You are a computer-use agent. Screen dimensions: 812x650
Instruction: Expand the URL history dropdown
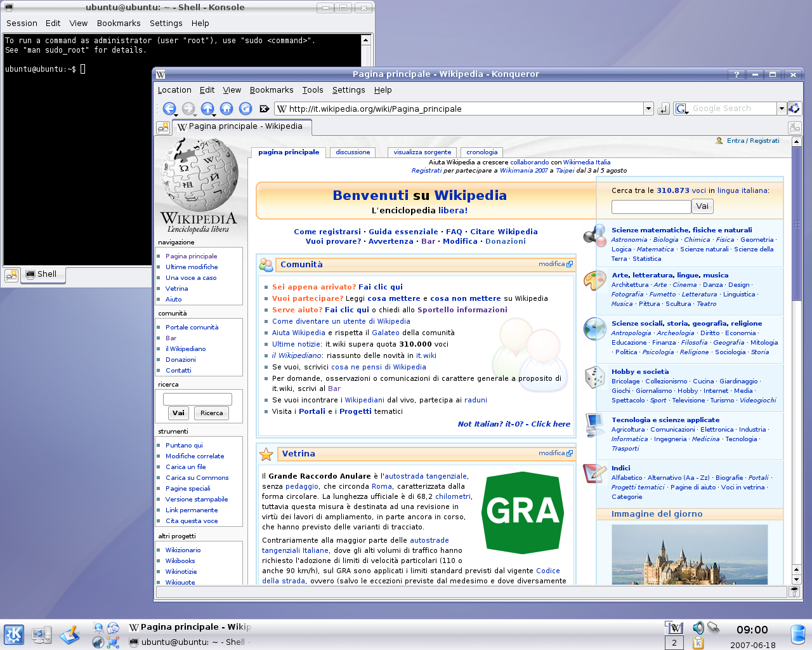[x=648, y=109]
